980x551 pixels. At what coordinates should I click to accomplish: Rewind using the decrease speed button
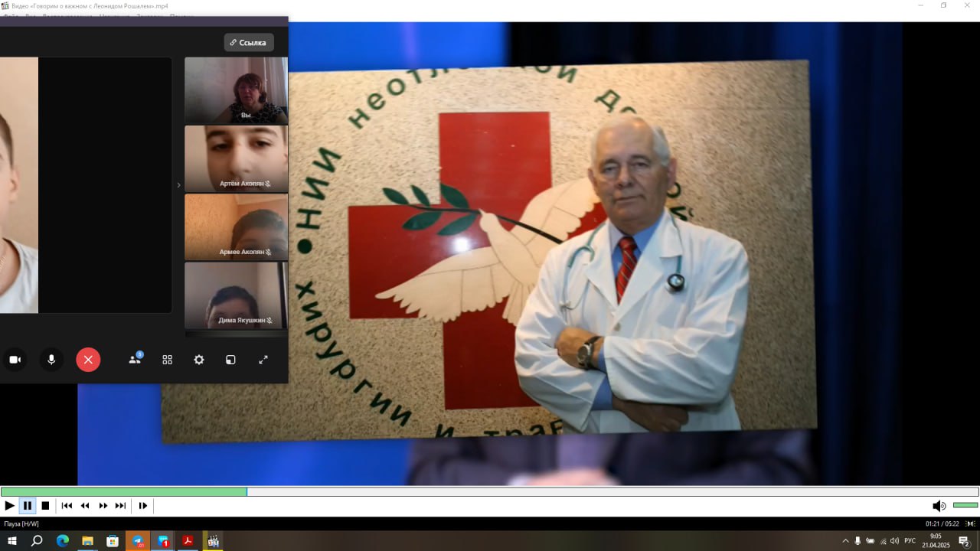click(85, 506)
